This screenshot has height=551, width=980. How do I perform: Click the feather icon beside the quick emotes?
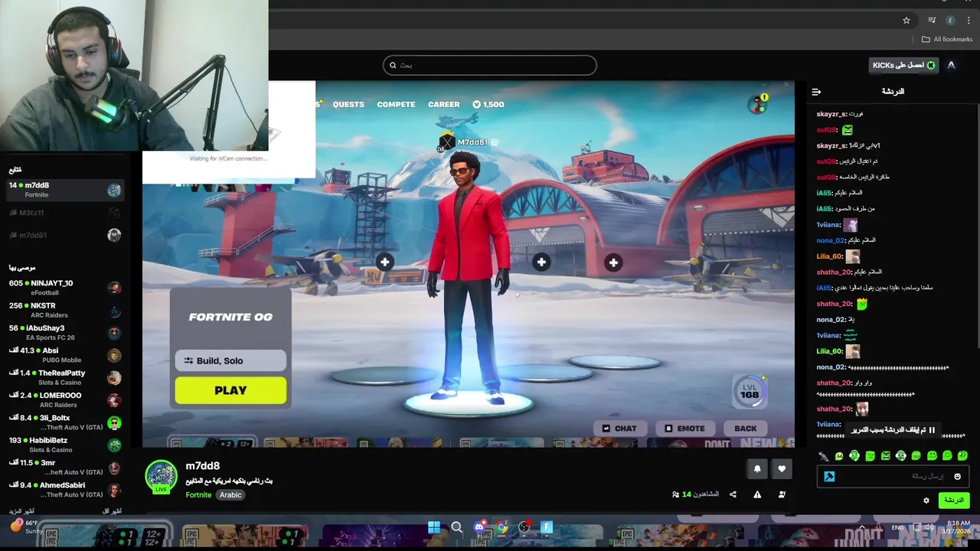pos(823,456)
